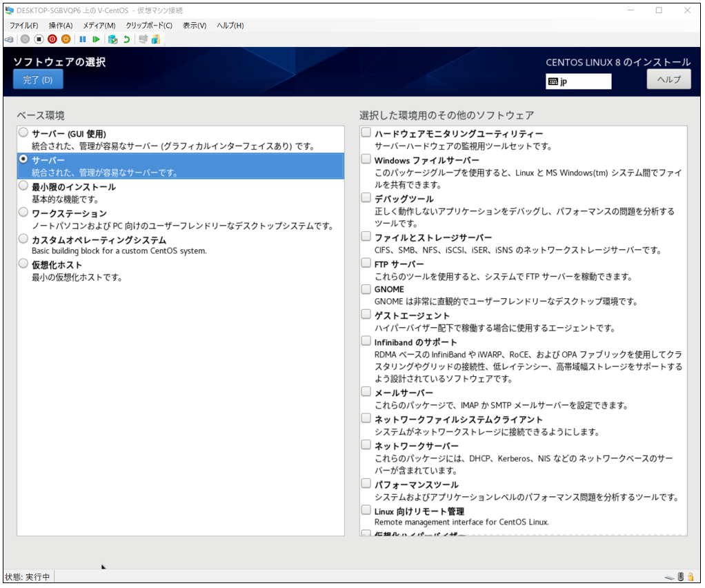705x588 pixels.
Task: Click the gray Start power icon
Action: (25, 39)
